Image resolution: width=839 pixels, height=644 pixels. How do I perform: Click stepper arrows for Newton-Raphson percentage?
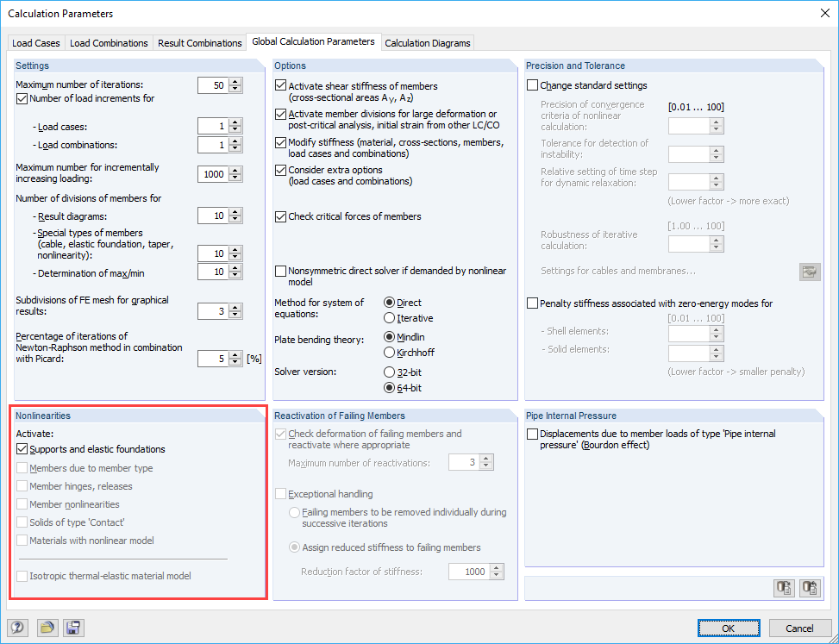(x=235, y=359)
